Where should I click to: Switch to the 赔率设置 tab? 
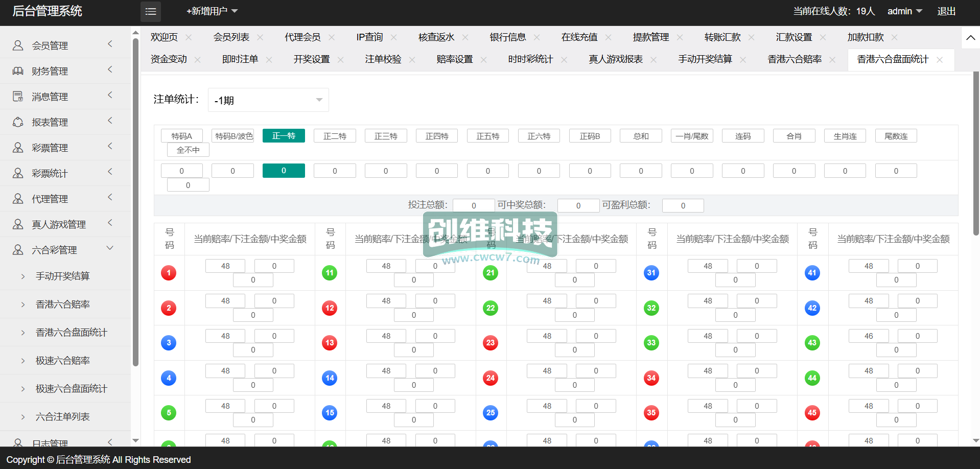tap(455, 59)
